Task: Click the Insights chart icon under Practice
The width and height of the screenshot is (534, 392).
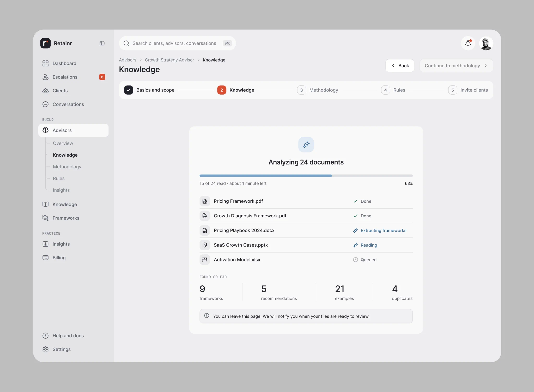Action: [45, 244]
